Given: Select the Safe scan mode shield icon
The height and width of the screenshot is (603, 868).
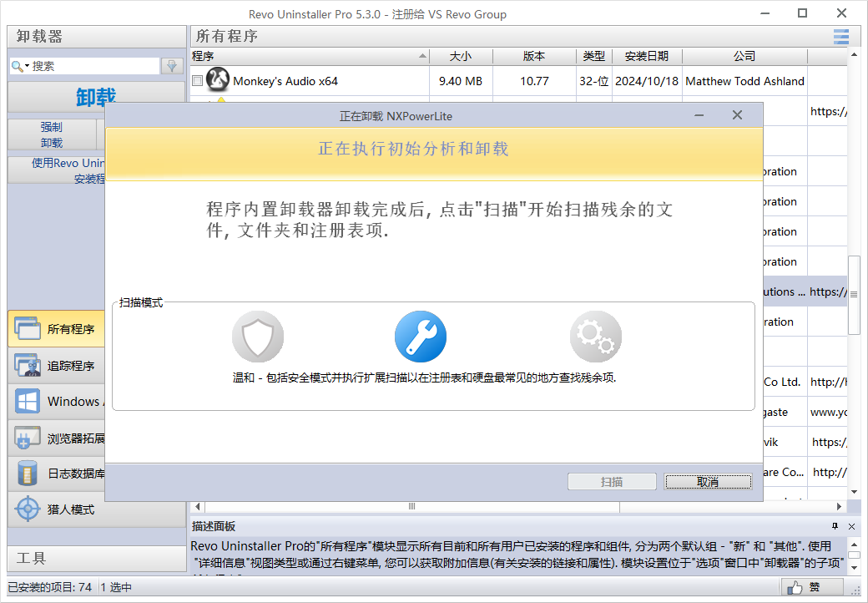Looking at the screenshot, I should point(258,336).
